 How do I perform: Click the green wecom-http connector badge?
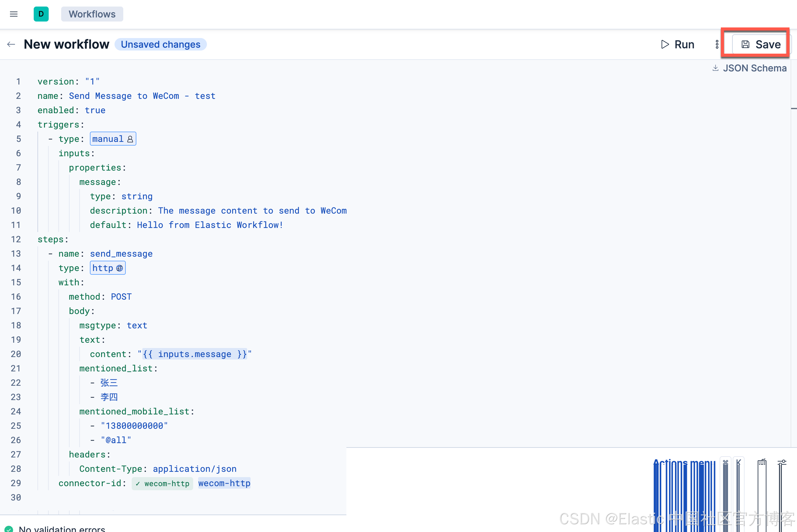[162, 483]
